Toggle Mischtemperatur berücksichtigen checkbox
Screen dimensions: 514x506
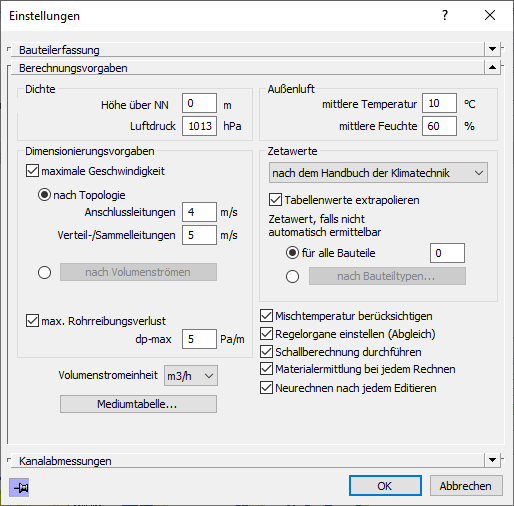266,315
